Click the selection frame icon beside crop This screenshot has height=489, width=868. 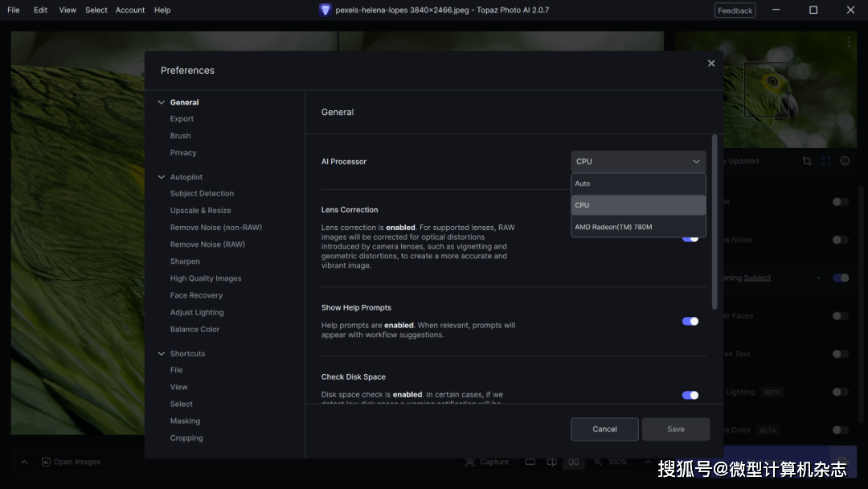(826, 161)
